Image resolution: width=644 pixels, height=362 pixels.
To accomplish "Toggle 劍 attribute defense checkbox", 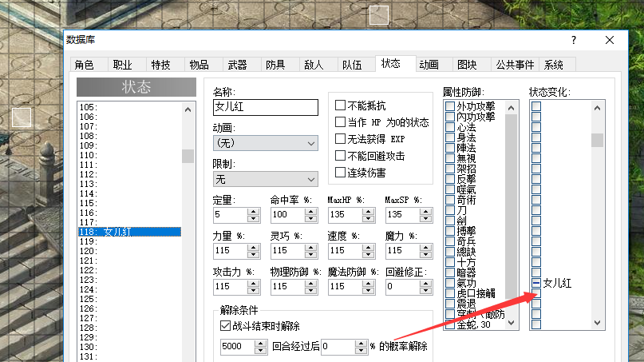I will (450, 221).
